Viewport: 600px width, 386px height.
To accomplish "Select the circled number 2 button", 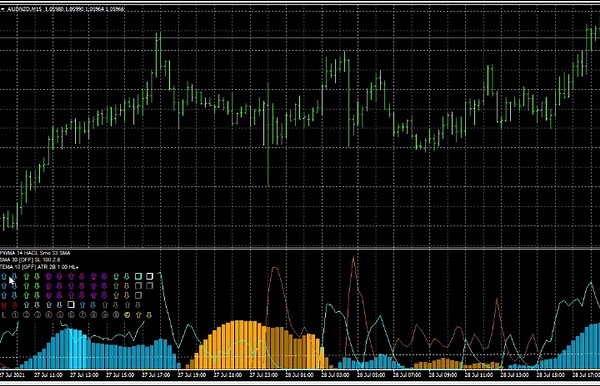I will pos(26,315).
